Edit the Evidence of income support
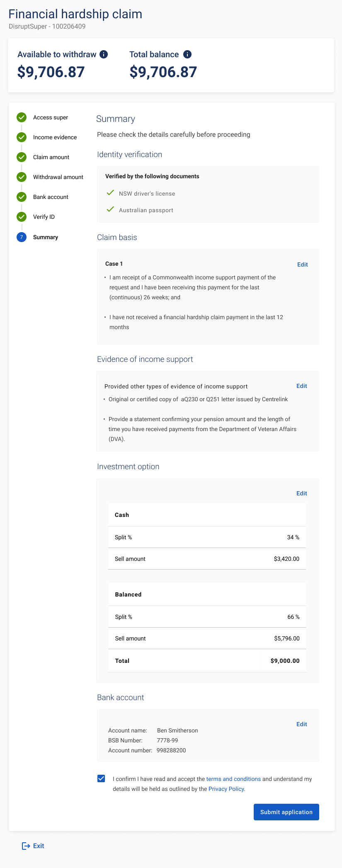The height and width of the screenshot is (868, 342). [302, 386]
